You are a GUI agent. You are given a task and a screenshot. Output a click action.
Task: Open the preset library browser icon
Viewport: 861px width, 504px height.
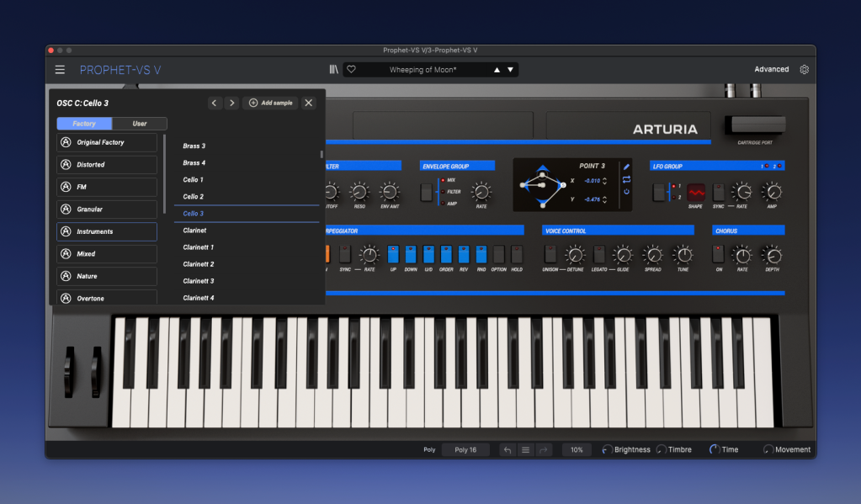(x=334, y=70)
